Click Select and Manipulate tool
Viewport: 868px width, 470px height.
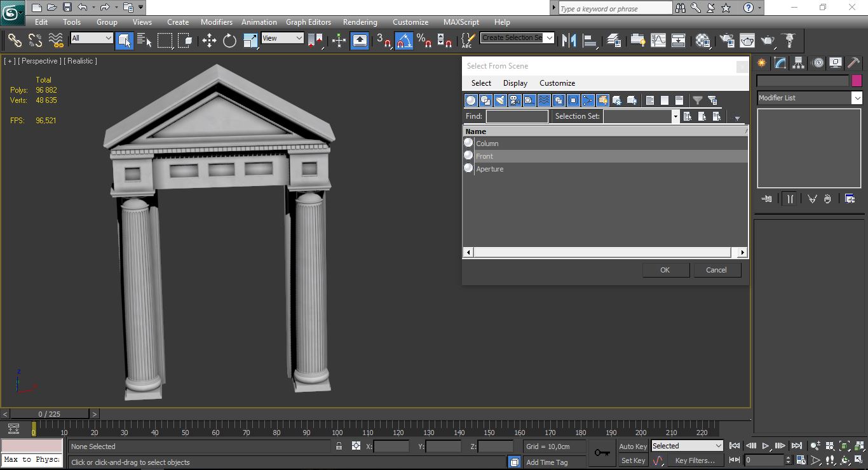click(339, 41)
